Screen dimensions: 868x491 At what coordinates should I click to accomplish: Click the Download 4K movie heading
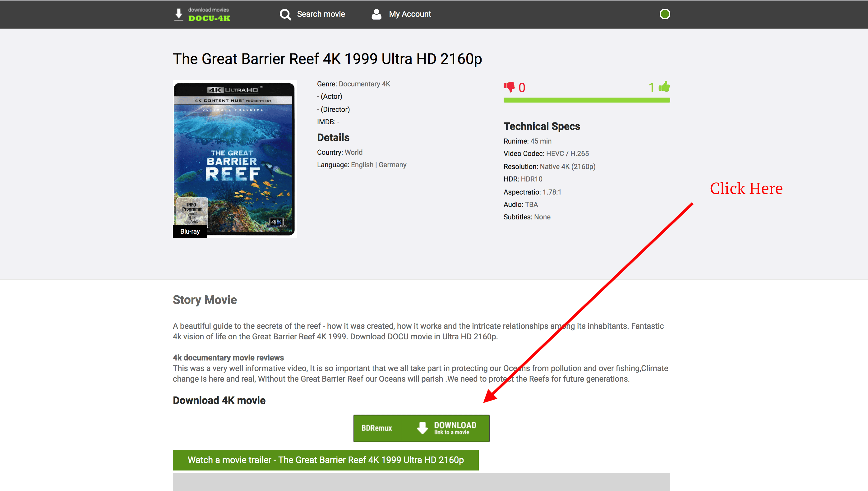point(219,400)
